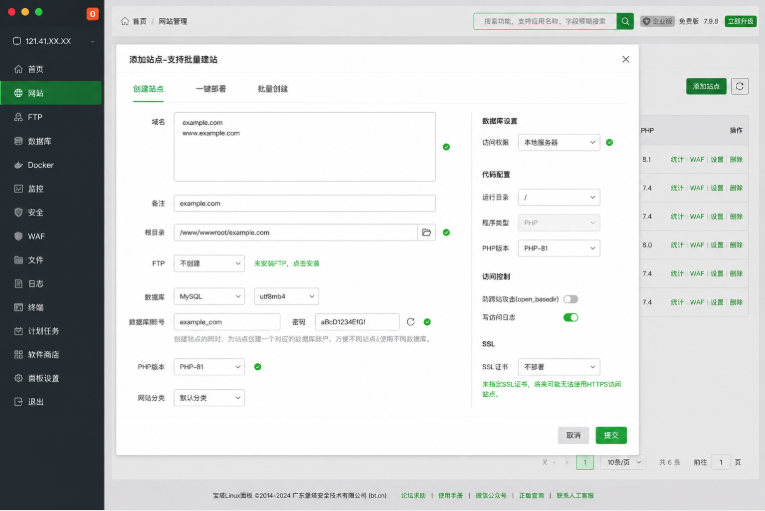Click the 取消 cancel button
Image resolution: width=765 pixels, height=511 pixels.
click(x=573, y=435)
